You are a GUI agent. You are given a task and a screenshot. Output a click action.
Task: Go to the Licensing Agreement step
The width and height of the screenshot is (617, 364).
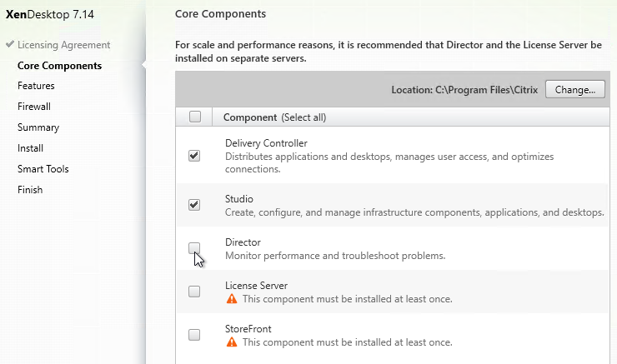pos(63,45)
